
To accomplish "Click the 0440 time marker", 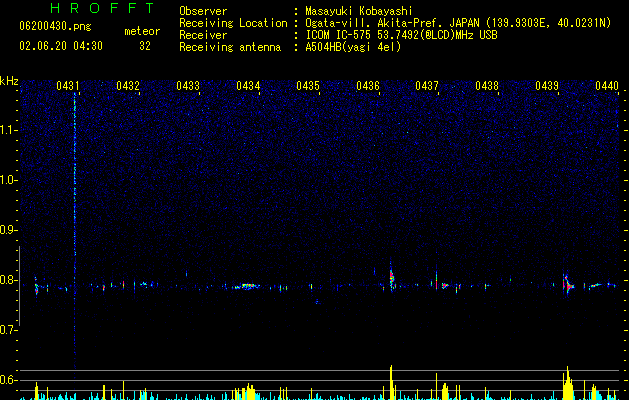I will click(607, 86).
